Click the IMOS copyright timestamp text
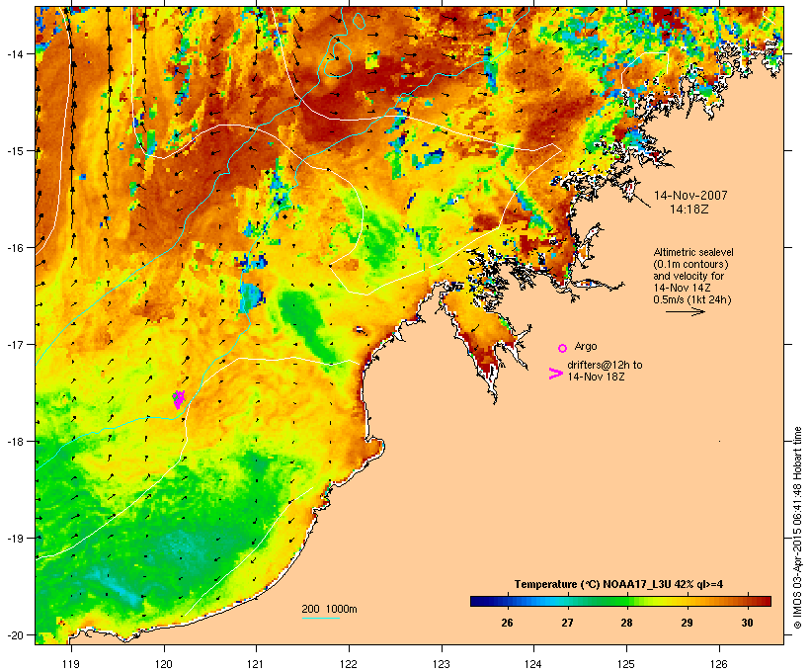Viewport: 810px width, 672px height. tap(797, 528)
